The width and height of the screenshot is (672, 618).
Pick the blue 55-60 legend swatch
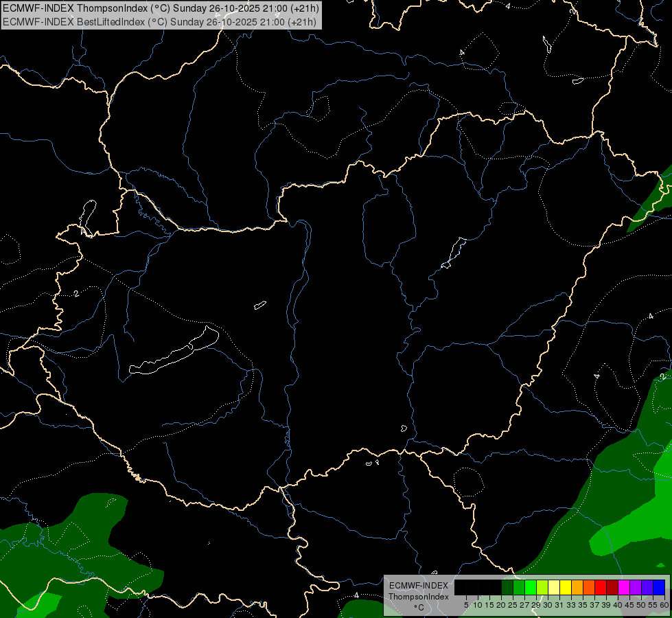point(659,587)
